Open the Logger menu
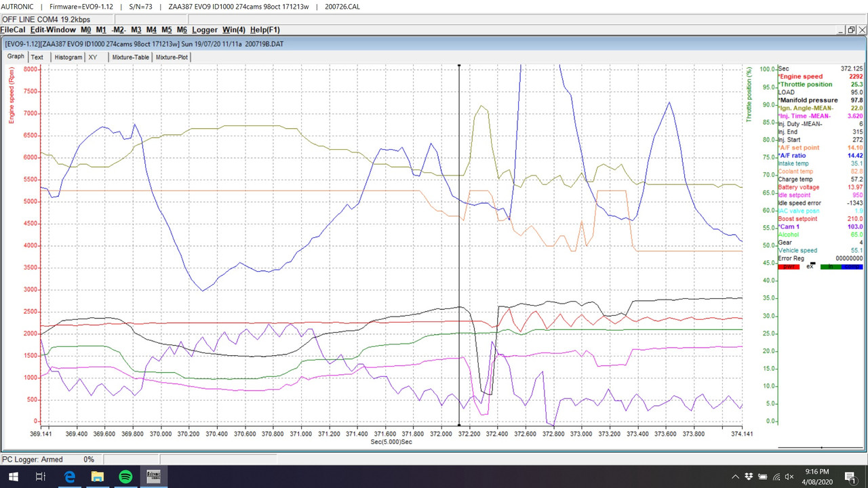The image size is (868, 488). click(x=205, y=30)
